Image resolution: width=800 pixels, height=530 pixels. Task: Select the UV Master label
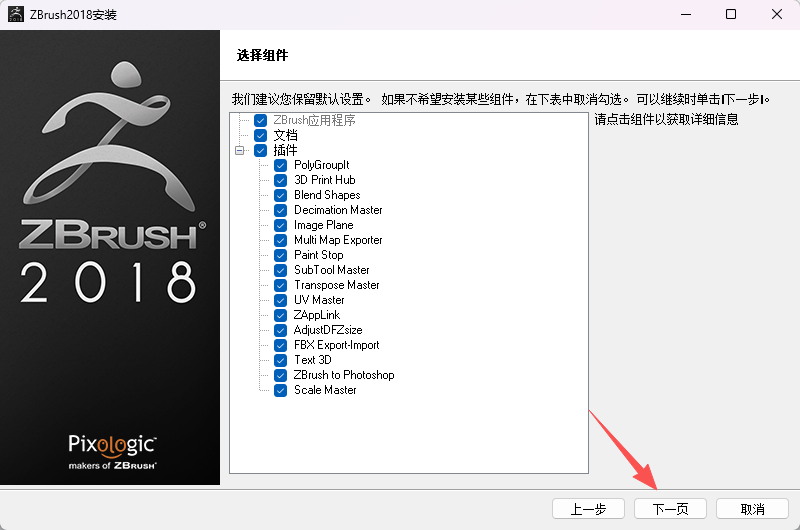[x=319, y=300]
